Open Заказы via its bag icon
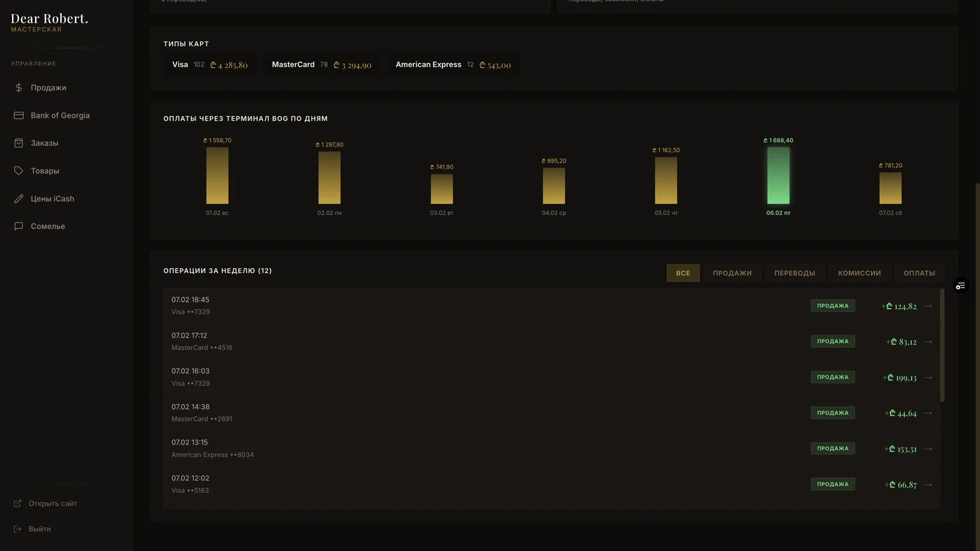Image resolution: width=980 pixels, height=551 pixels. click(19, 143)
